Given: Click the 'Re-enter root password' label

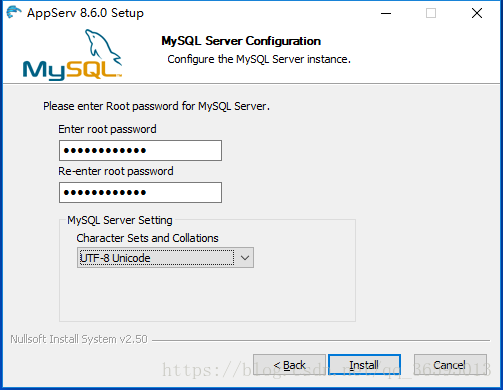Looking at the screenshot, I should [x=116, y=171].
